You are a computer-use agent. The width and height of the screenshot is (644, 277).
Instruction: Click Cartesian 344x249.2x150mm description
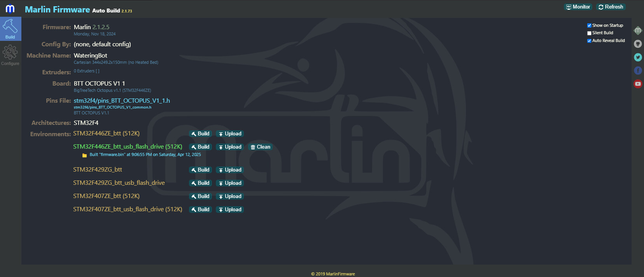[116, 63]
